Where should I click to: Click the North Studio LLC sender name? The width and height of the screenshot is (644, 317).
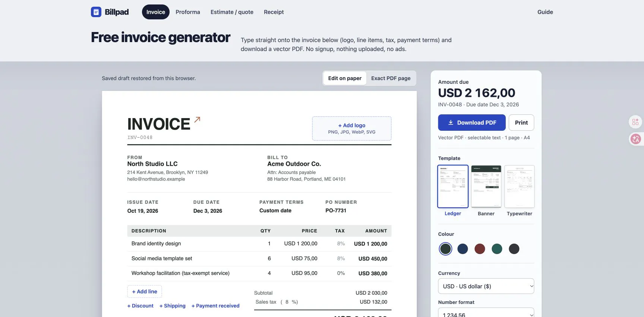(x=152, y=164)
